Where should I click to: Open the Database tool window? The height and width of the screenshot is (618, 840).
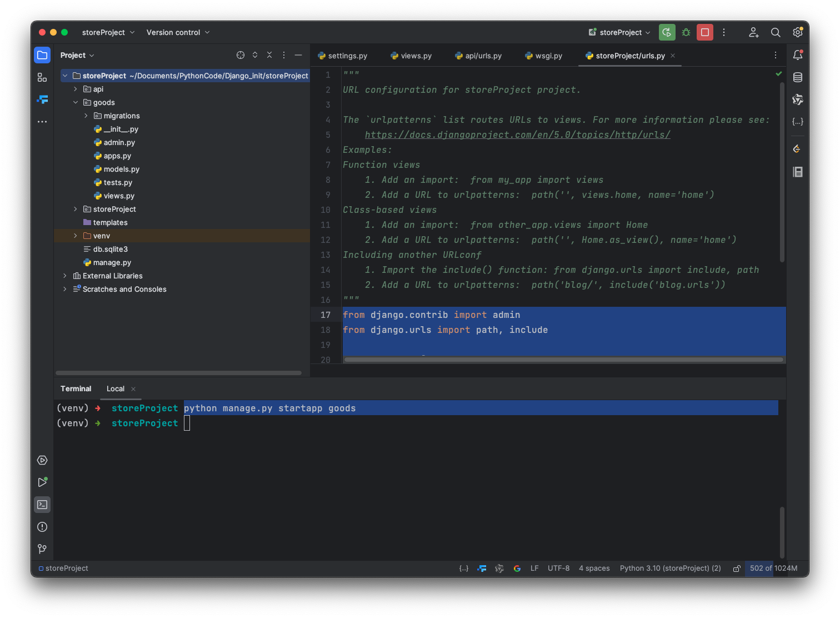[x=798, y=77]
